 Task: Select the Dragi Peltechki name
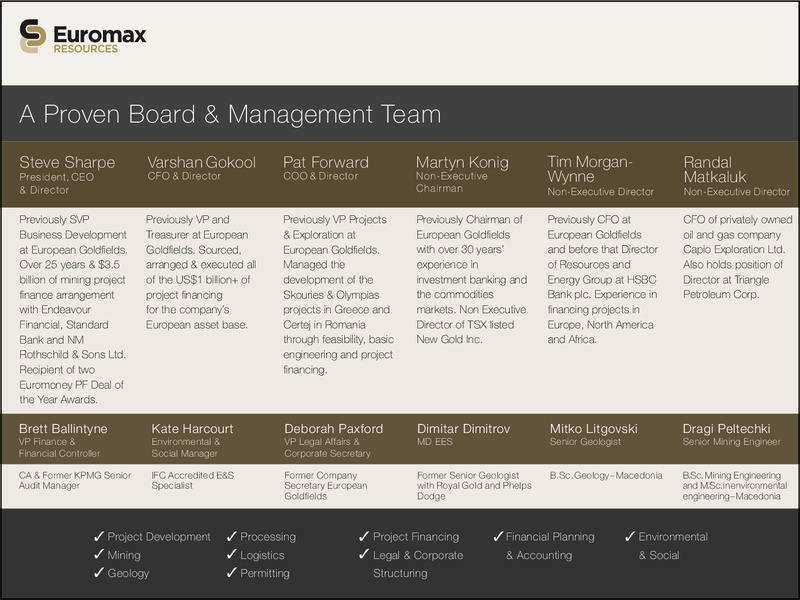[727, 429]
